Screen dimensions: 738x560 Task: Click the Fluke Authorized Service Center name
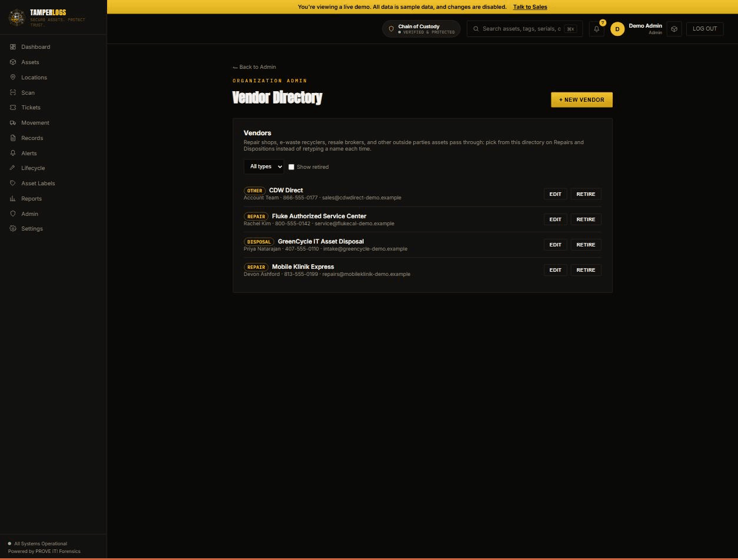(x=319, y=216)
